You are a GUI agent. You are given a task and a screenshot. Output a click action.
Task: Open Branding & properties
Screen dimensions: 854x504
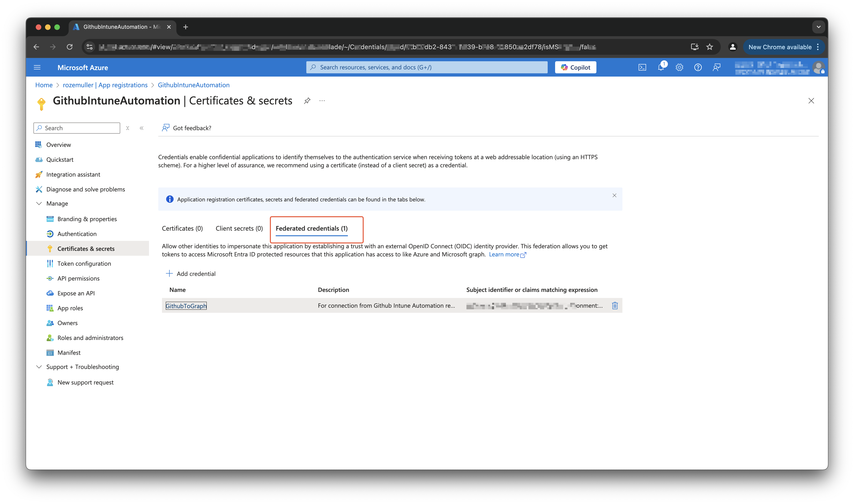87,219
